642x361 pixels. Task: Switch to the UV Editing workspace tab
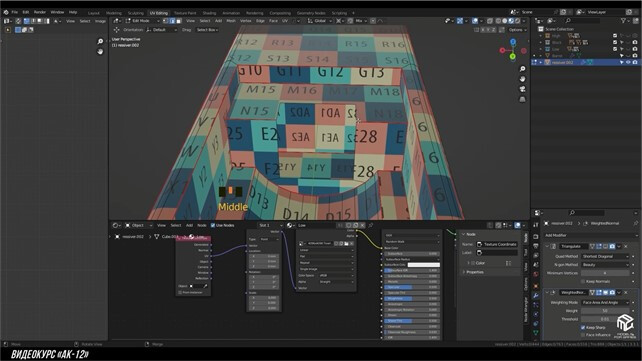coord(159,13)
